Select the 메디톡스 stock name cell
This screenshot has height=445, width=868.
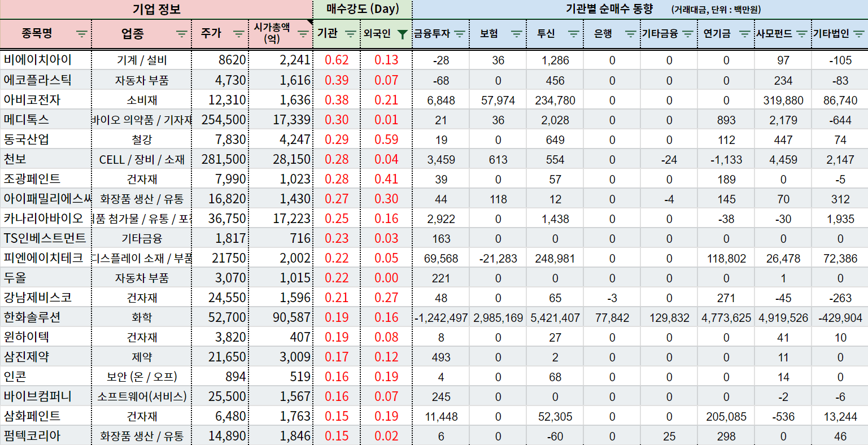[45, 119]
